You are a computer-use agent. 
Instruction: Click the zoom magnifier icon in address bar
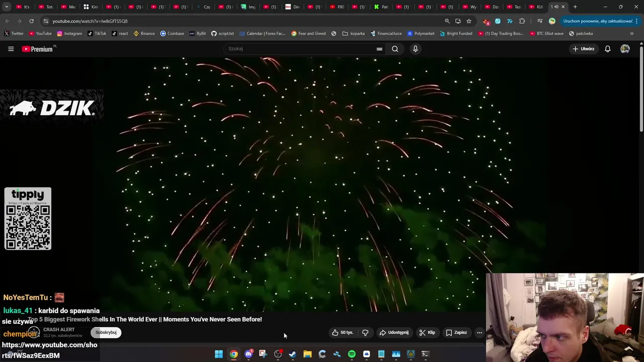tap(447, 21)
